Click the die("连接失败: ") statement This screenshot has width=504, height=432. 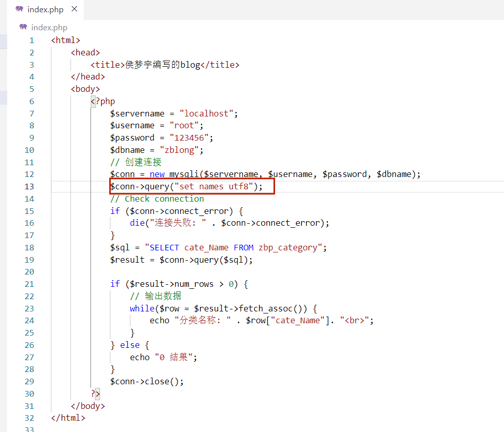(229, 223)
